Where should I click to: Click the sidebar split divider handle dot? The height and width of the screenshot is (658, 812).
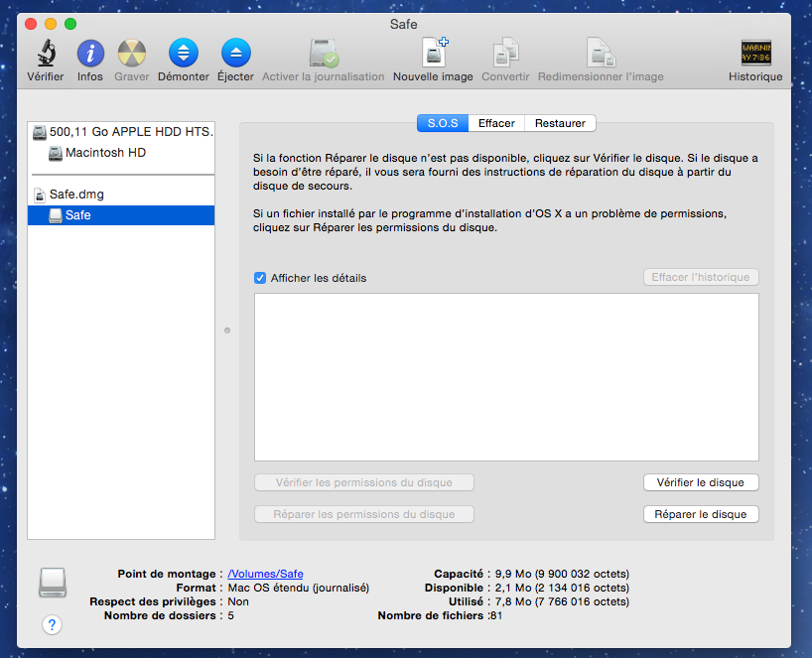coord(227,330)
